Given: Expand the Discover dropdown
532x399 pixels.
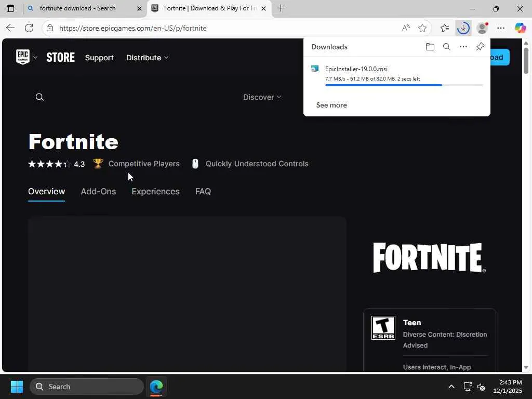Looking at the screenshot, I should click(x=262, y=97).
